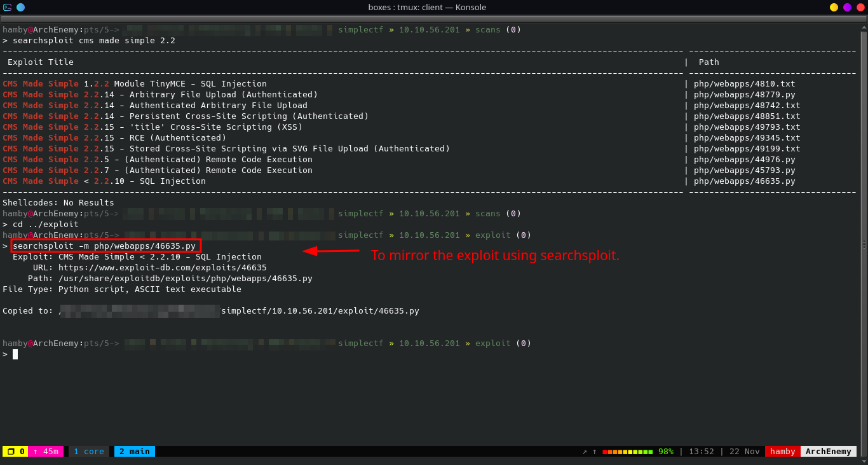This screenshot has width=868, height=465.
Task: Click the purple maximize window button
Action: coord(848,7)
